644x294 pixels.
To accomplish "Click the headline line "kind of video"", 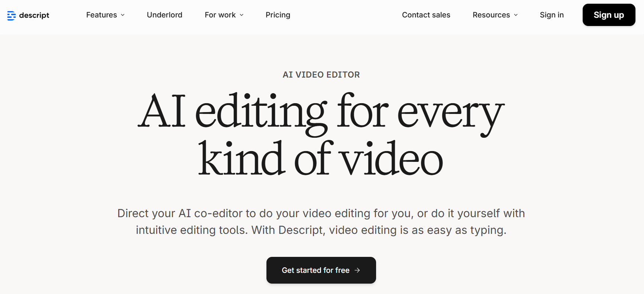I will coord(320,159).
